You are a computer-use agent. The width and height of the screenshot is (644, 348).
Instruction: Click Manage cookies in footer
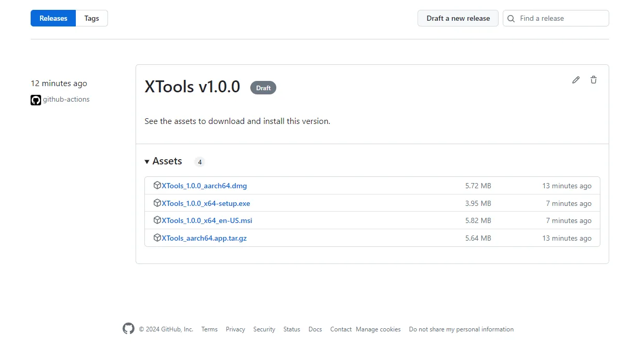tap(378, 329)
